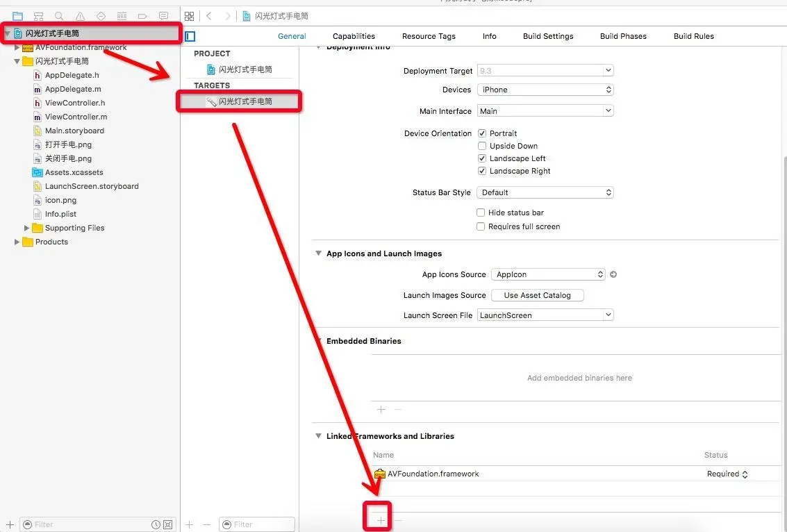Image resolution: width=787 pixels, height=532 pixels.
Task: Open the Status Bar Style dropdown
Action: pos(545,192)
